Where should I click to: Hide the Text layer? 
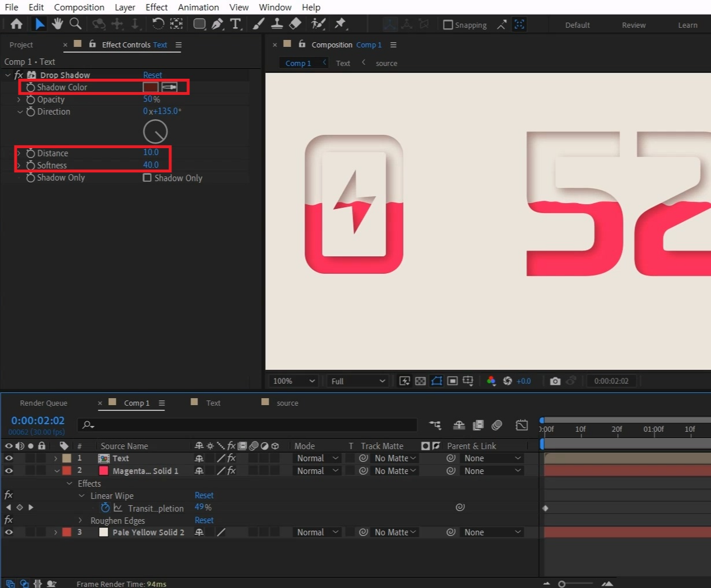[x=9, y=458]
